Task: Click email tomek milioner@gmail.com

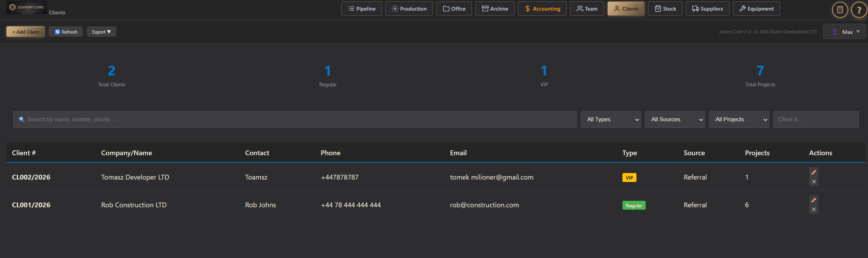Action: [491, 177]
